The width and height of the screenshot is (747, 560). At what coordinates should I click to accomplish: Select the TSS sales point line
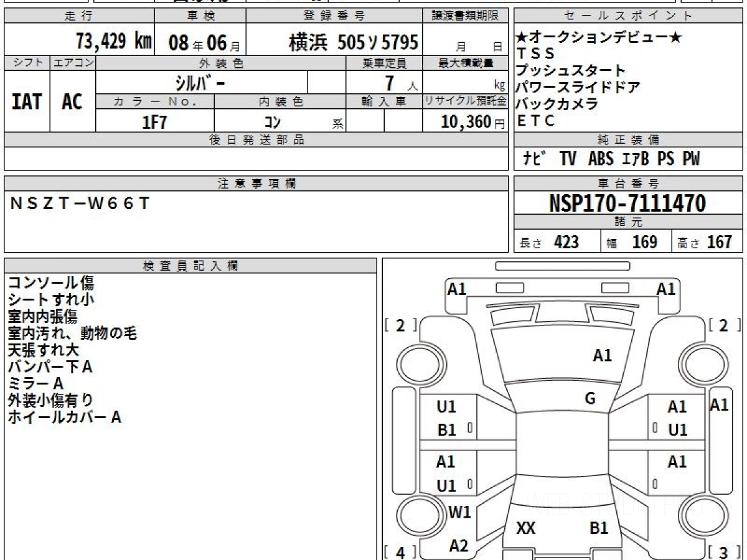536,54
